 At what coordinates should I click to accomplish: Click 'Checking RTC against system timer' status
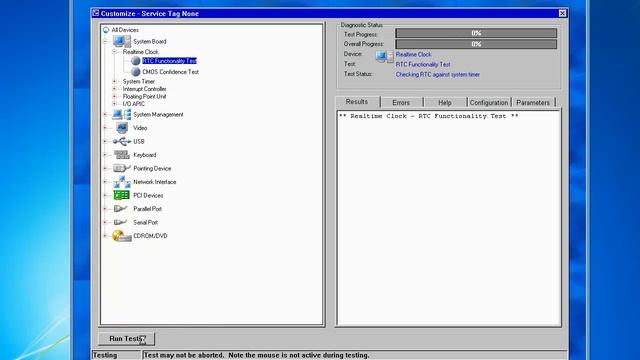[x=438, y=75]
